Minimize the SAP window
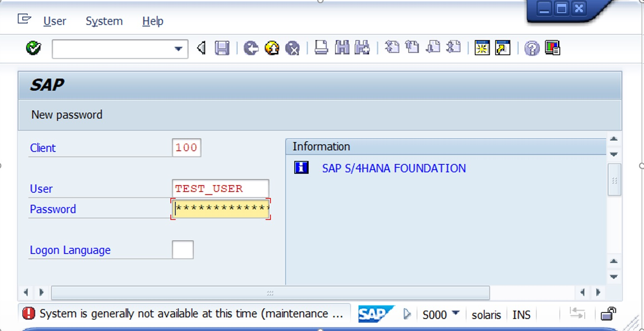644x331 pixels. (544, 8)
